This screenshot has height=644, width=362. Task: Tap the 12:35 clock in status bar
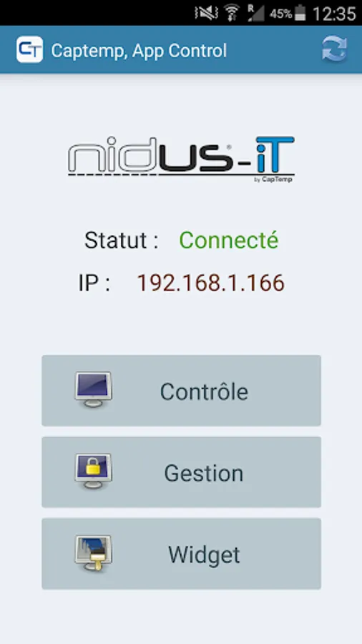(334, 14)
